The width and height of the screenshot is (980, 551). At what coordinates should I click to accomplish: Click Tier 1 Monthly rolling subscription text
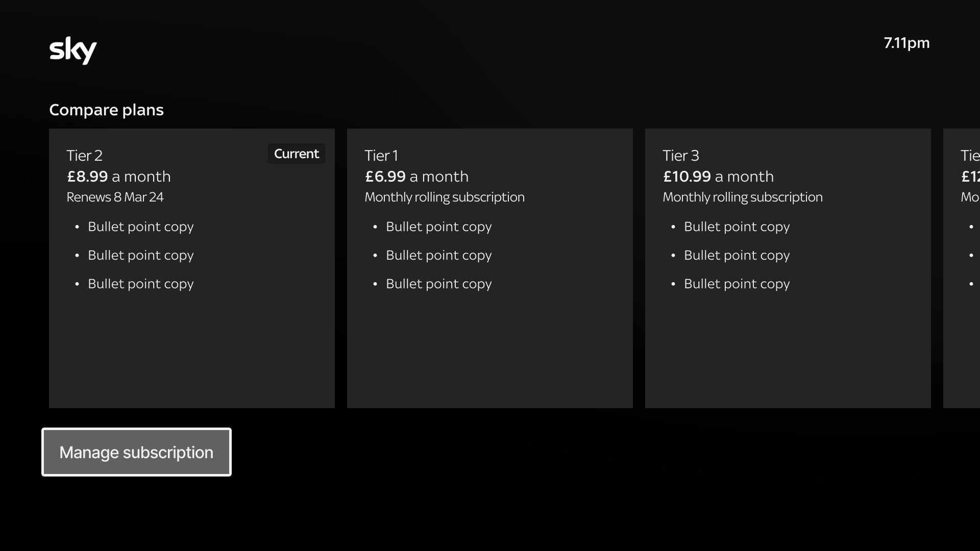[444, 197]
